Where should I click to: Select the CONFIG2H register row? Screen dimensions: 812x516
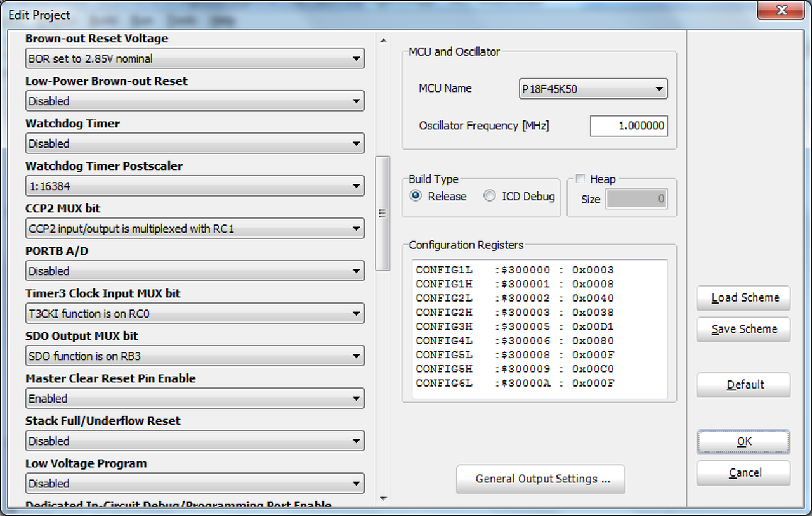(x=515, y=313)
